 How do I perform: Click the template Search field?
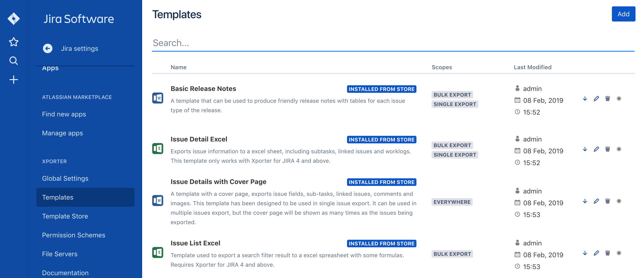tap(393, 43)
